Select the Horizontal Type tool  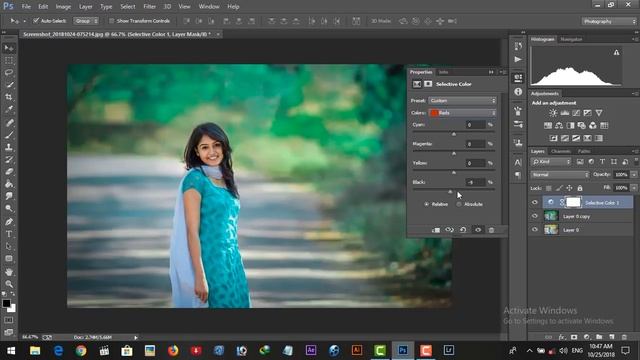click(x=9, y=234)
